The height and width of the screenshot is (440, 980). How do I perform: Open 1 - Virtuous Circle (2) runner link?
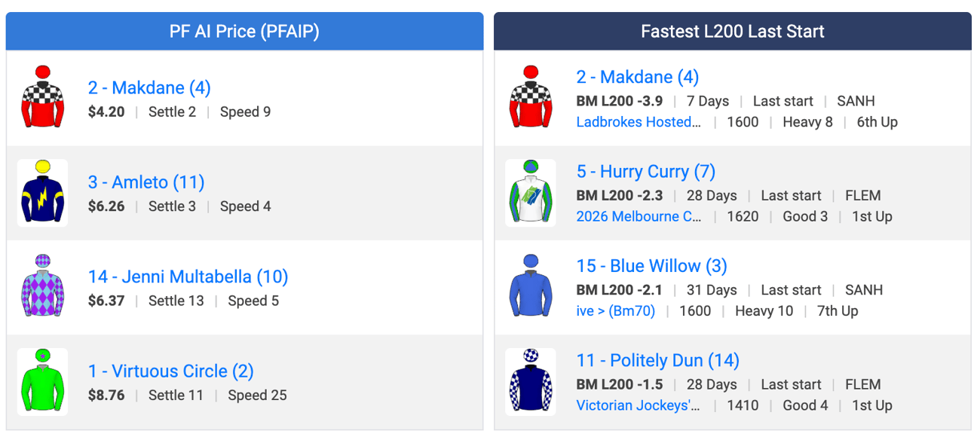coord(171,371)
